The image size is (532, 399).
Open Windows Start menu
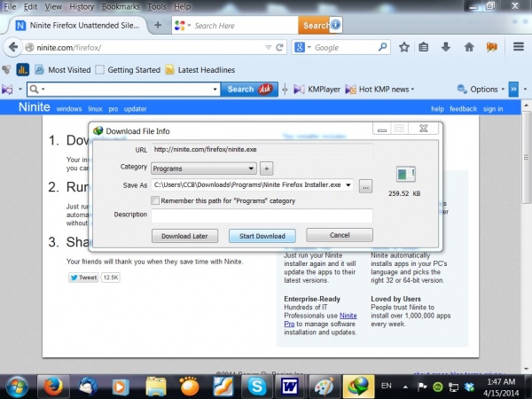16,387
